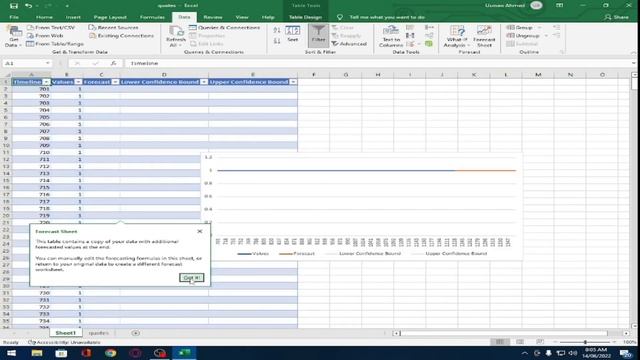Click the Share button
This screenshot has width=640, height=360.
[x=617, y=17]
